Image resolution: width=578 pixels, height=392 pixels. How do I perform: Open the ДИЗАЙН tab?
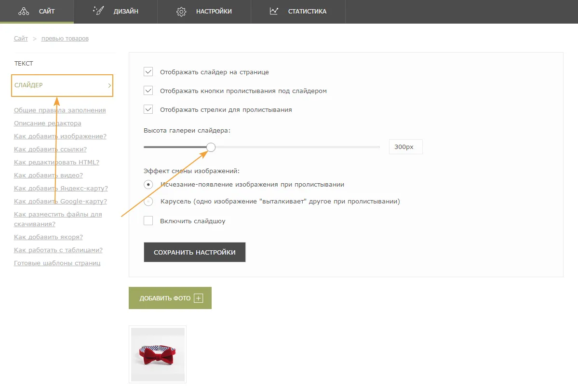[x=115, y=12]
